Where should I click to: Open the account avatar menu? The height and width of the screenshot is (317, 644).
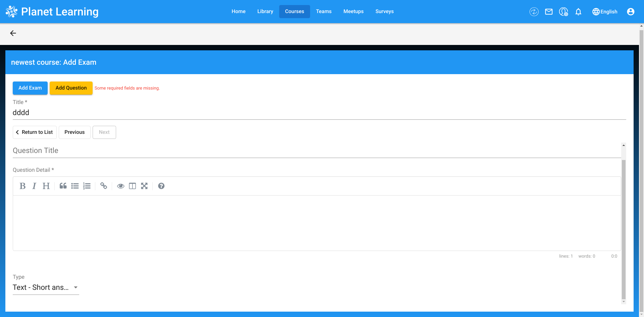click(x=630, y=11)
